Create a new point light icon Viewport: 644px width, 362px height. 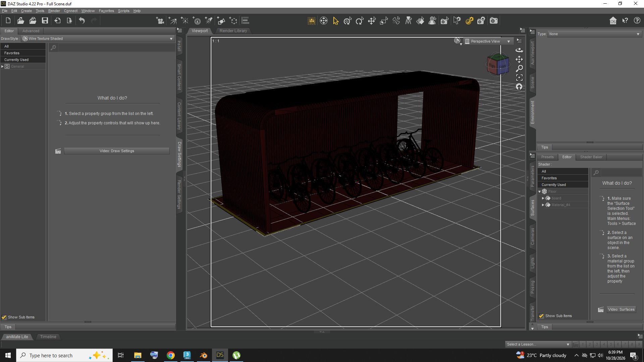tap(185, 21)
